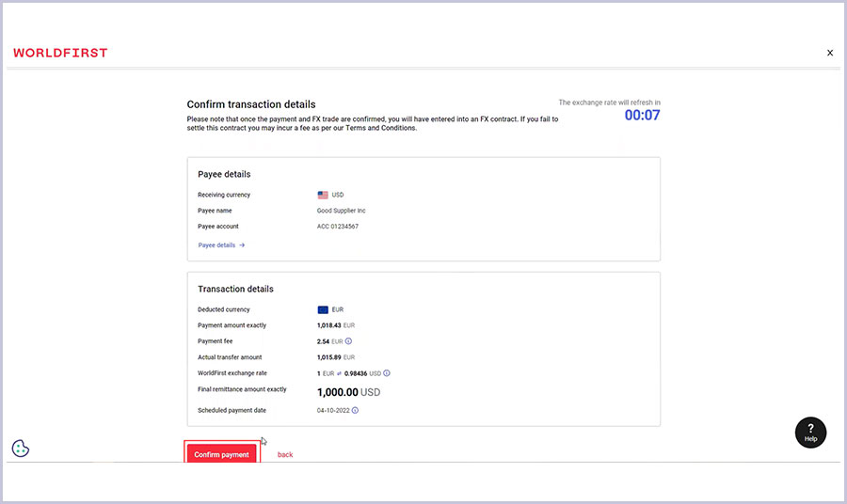This screenshot has height=504, width=847.
Task: Close the confirm transaction page
Action: pyautogui.click(x=829, y=53)
